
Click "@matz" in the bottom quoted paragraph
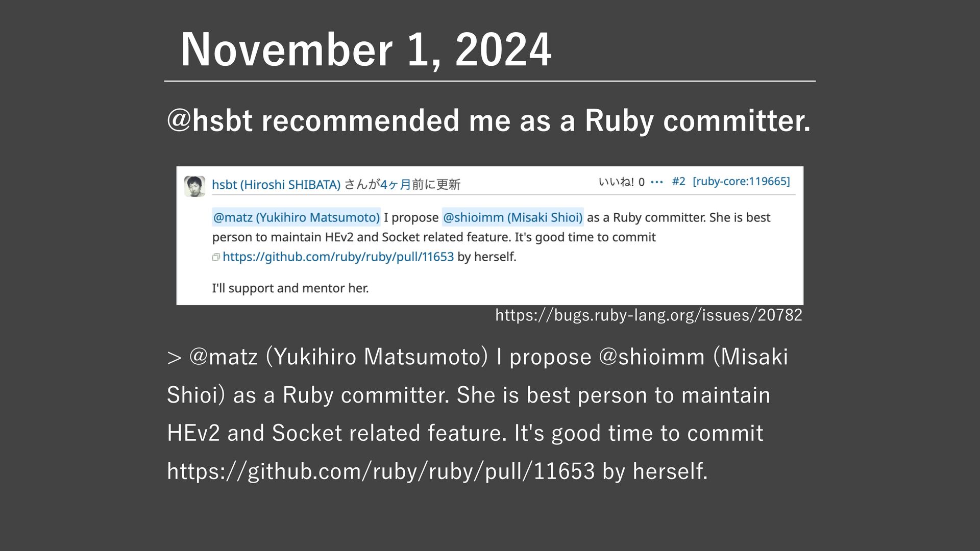click(223, 357)
